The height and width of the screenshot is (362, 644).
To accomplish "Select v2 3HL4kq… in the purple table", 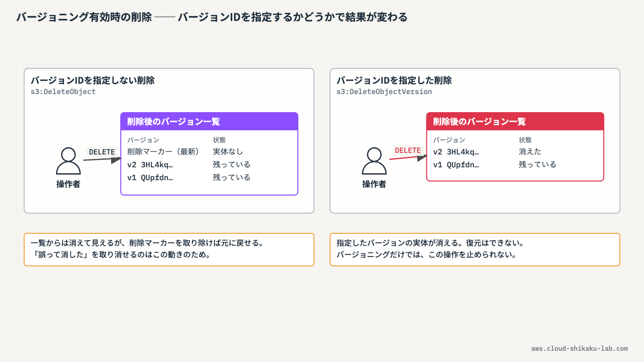I will pyautogui.click(x=150, y=165).
